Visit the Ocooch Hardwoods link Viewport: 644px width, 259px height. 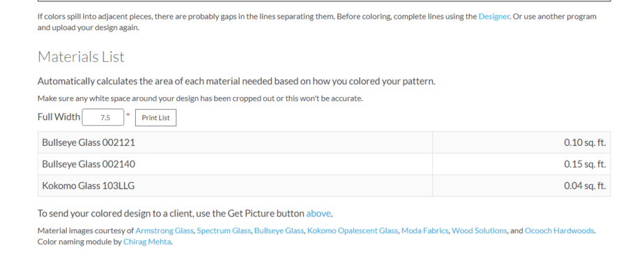(560, 230)
